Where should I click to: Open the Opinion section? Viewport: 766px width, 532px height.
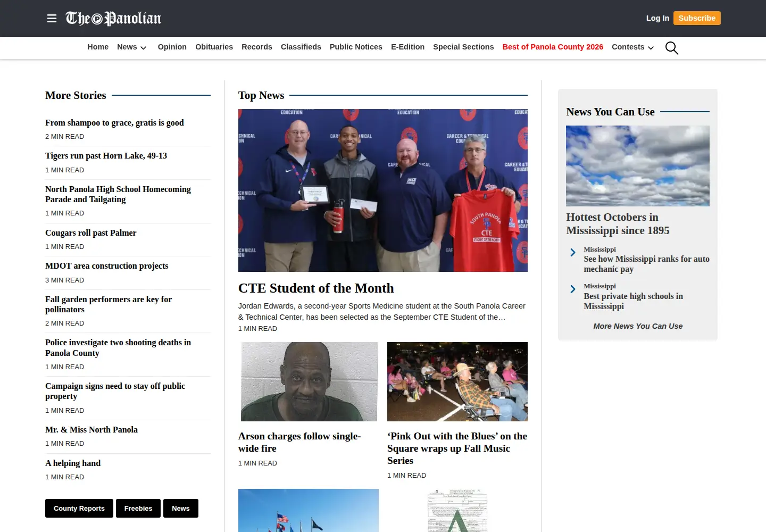(172, 47)
